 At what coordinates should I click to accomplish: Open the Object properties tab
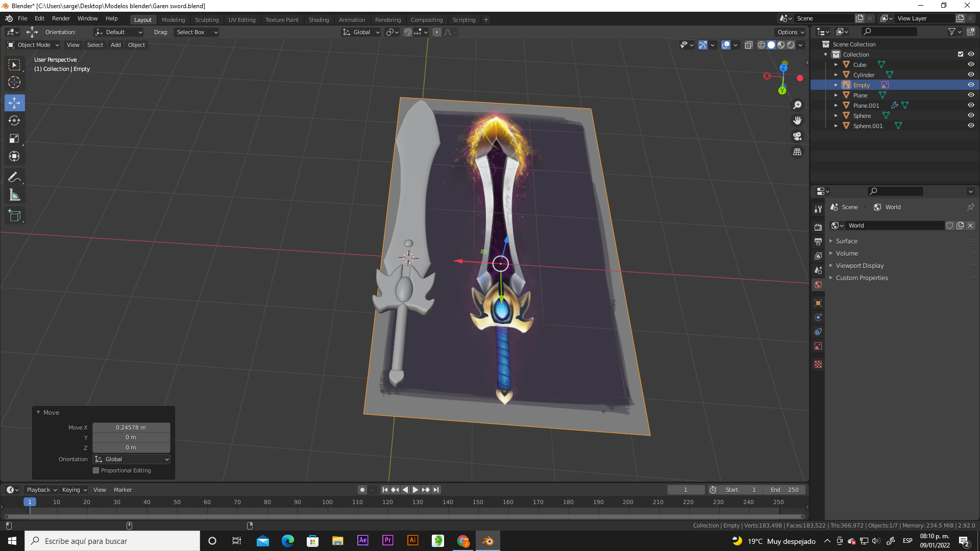click(x=818, y=303)
